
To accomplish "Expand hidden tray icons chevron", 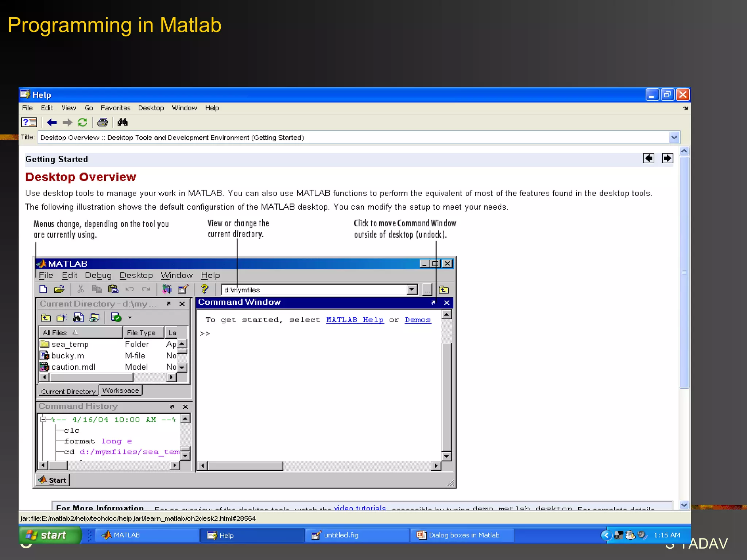I will click(x=606, y=535).
